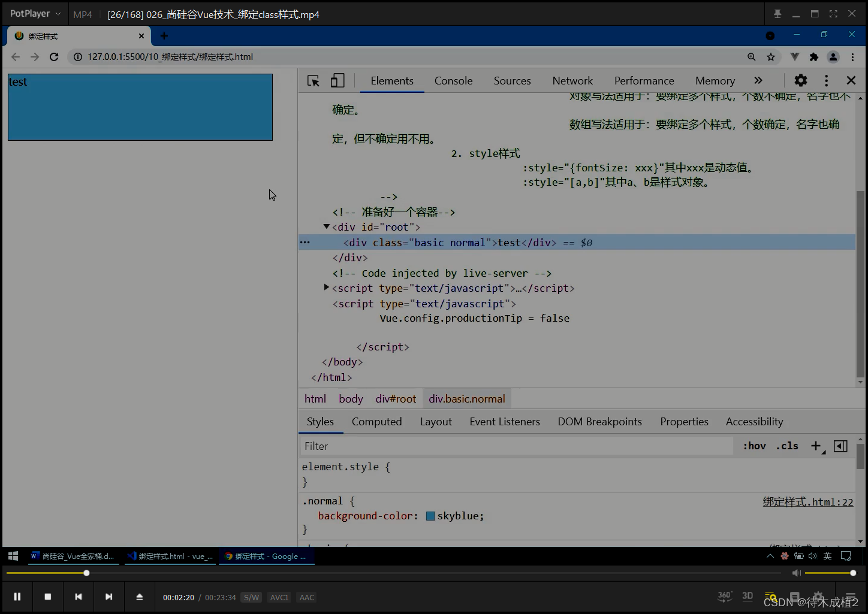Open DevTools settings gear

tap(801, 80)
